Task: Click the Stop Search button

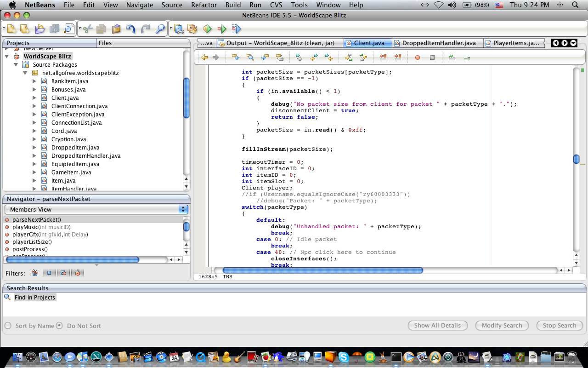Action: (559, 325)
